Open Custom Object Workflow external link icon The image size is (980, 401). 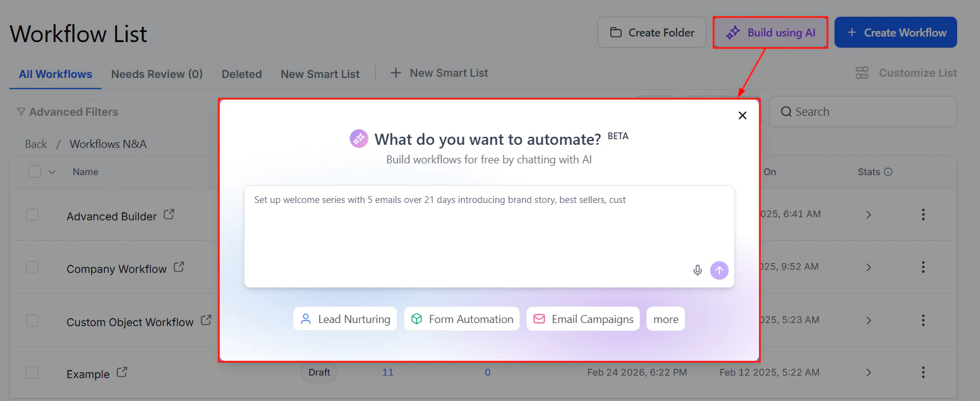[x=206, y=321]
